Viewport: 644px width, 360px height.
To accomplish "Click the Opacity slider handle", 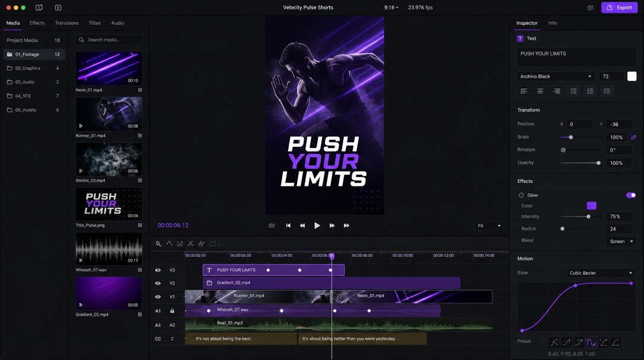I will point(598,163).
